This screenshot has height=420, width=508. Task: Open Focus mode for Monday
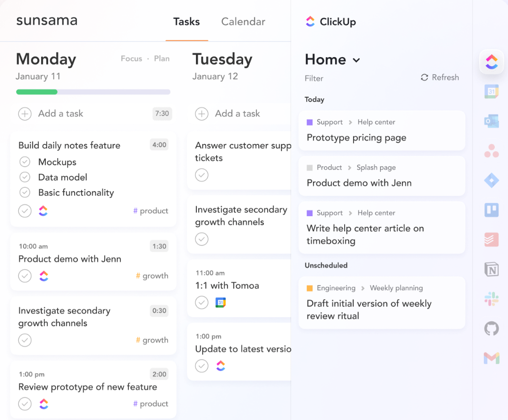click(131, 59)
